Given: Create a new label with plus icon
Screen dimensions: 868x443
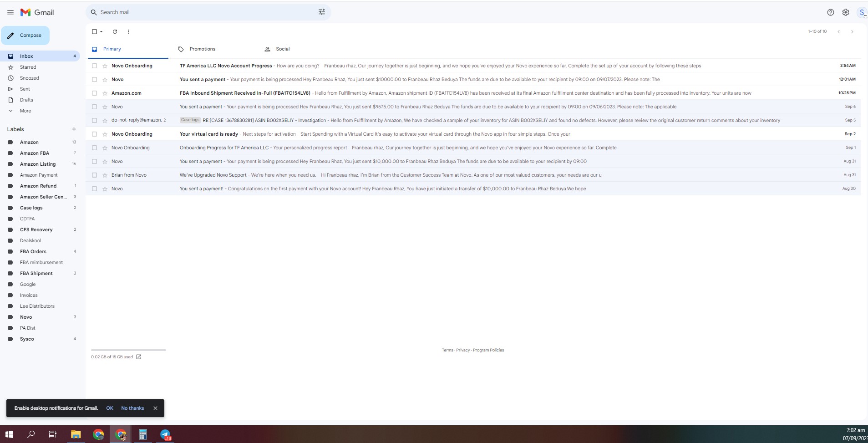Looking at the screenshot, I should (x=74, y=129).
